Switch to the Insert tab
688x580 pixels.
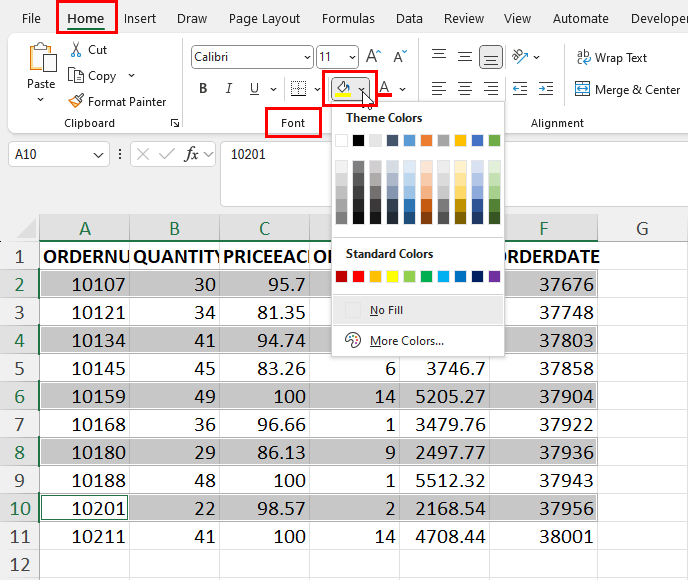pyautogui.click(x=140, y=18)
